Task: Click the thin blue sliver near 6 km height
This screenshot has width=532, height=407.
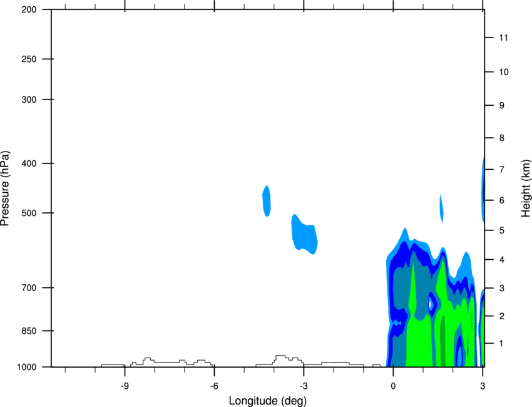Action: pyautogui.click(x=441, y=209)
